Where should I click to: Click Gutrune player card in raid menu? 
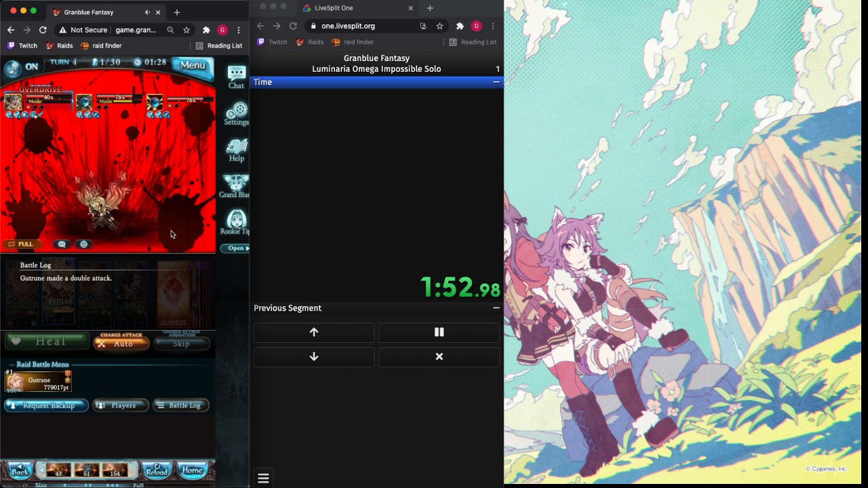(x=38, y=382)
